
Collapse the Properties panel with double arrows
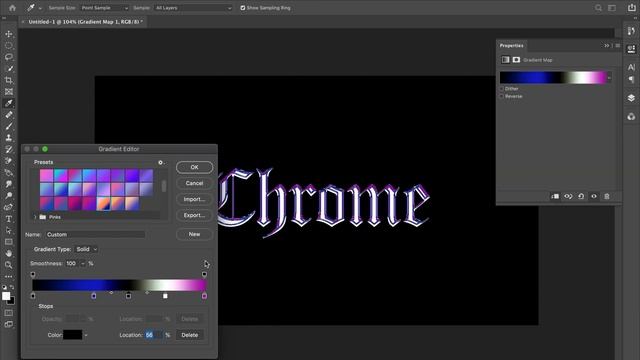tap(607, 46)
